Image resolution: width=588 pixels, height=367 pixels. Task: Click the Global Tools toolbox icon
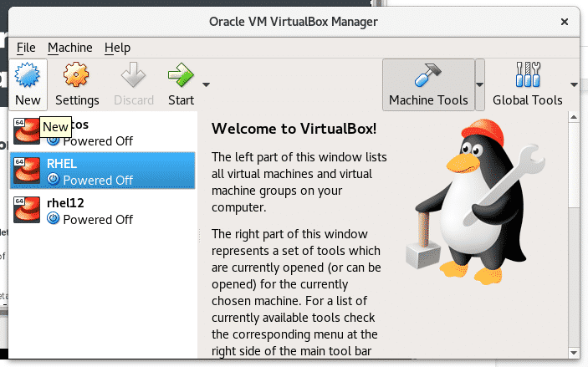tap(528, 74)
